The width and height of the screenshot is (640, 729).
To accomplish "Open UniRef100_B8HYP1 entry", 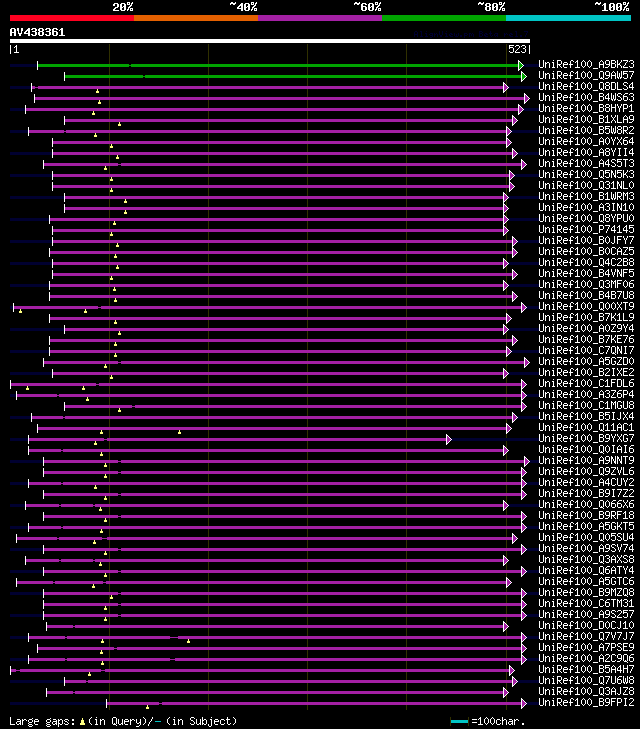I will (586, 108).
